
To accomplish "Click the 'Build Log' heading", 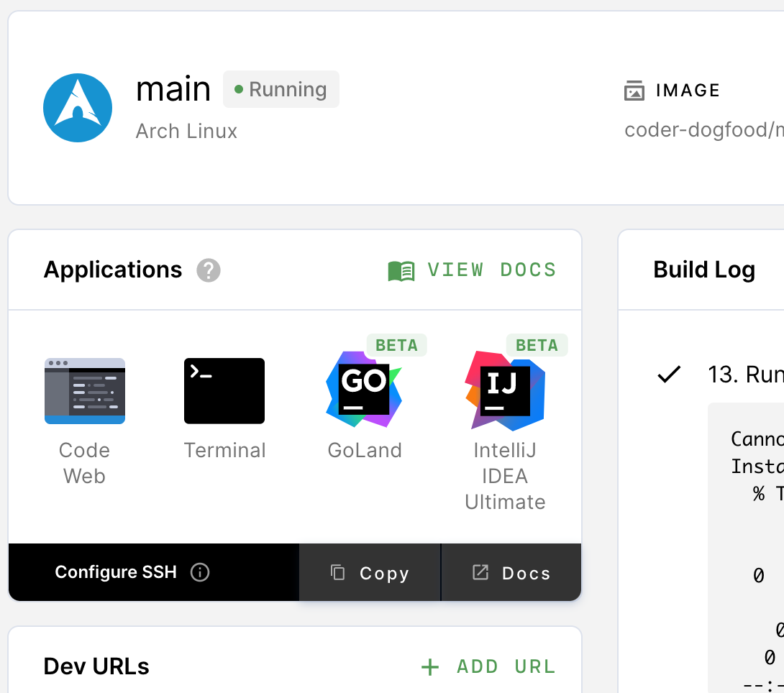I will pyautogui.click(x=704, y=270).
